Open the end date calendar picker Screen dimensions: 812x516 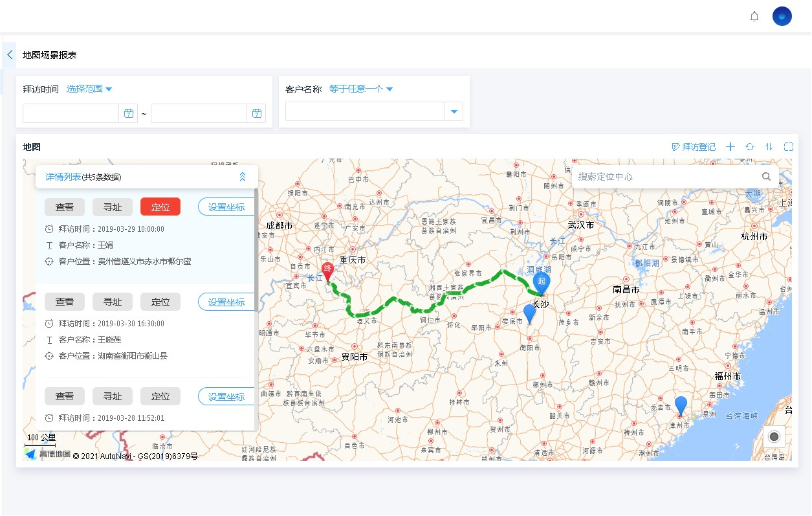pos(256,114)
